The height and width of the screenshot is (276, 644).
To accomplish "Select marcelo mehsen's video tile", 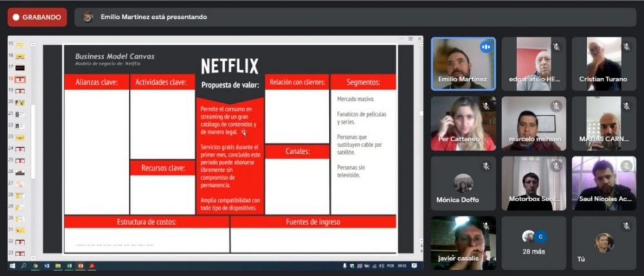I will (x=533, y=123).
